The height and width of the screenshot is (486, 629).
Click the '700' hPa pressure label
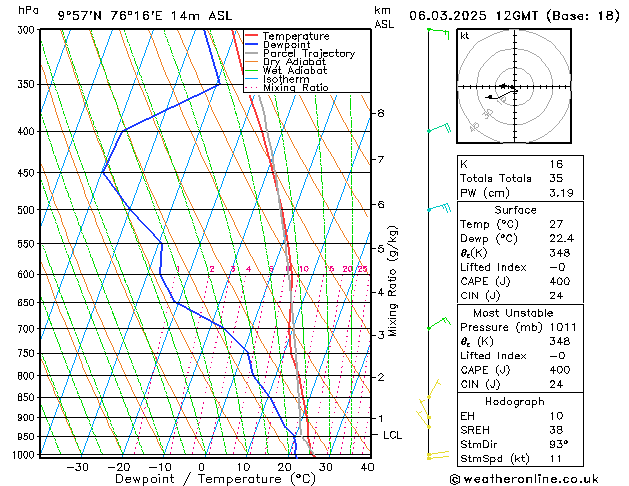28,329
